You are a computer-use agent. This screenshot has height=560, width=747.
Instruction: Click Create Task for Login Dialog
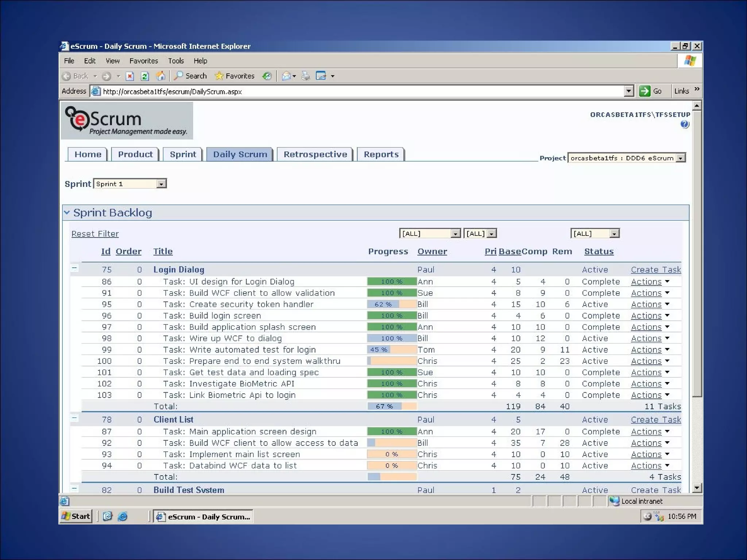[x=655, y=269]
